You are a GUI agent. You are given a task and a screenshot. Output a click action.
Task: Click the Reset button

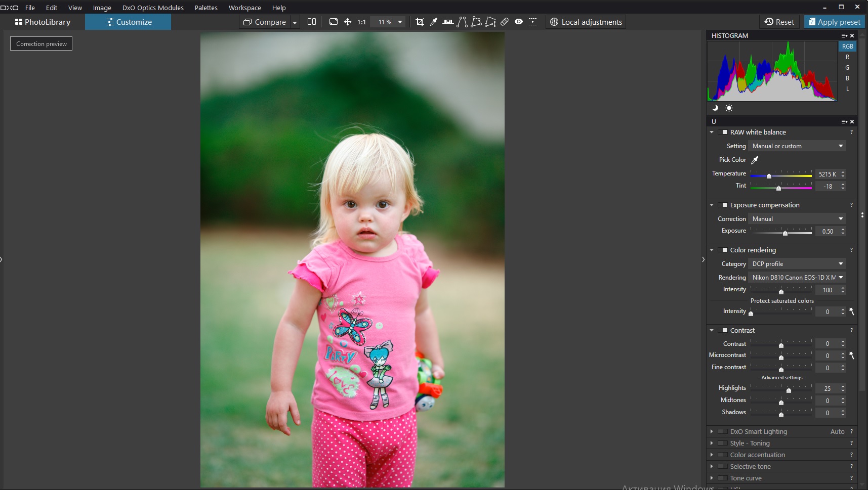(x=779, y=22)
